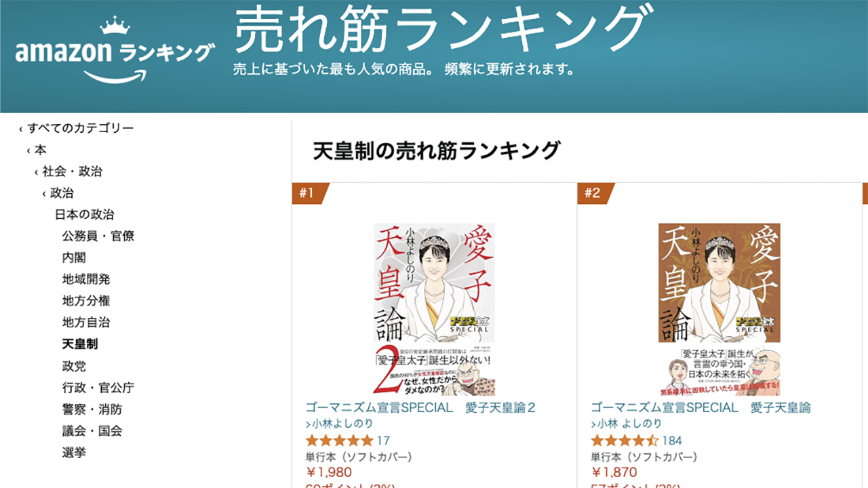This screenshot has width=868, height=488.
Task: Select the 公務員・官僚 category
Action: [x=98, y=237]
